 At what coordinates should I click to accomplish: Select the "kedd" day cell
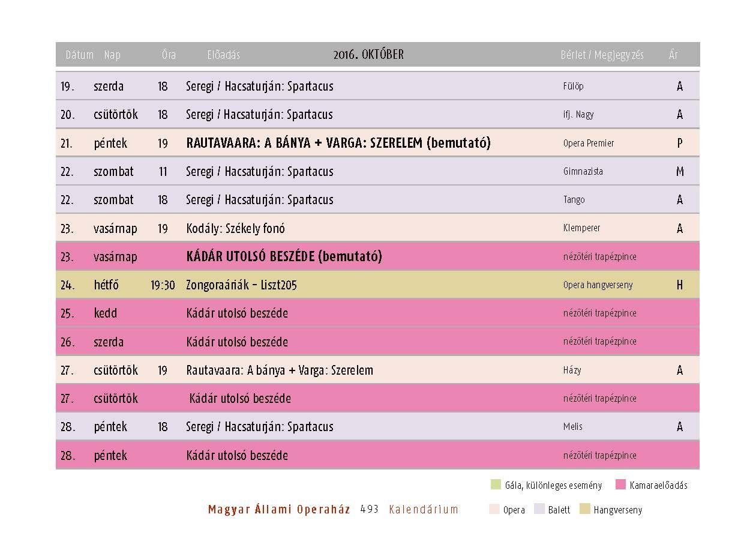coord(105,313)
